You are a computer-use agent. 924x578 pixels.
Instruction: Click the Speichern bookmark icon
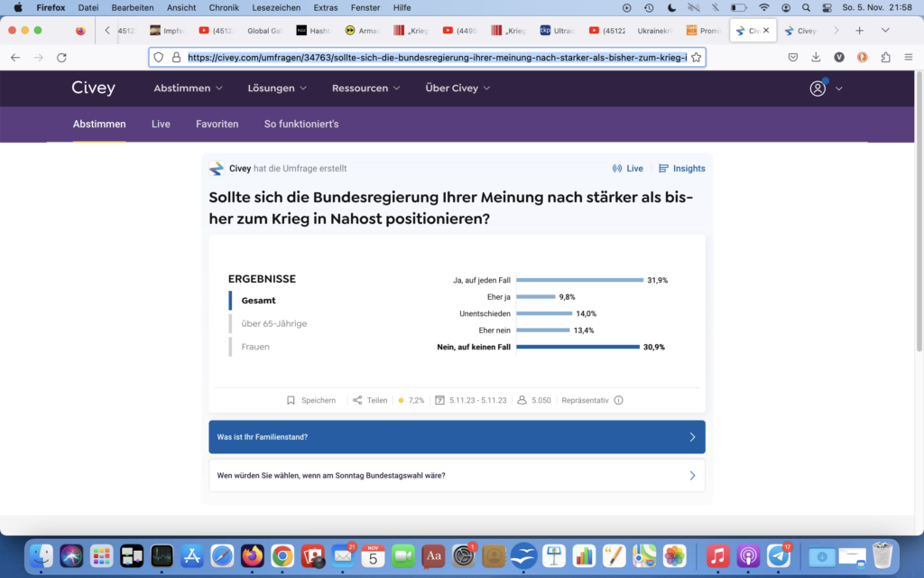pyautogui.click(x=291, y=400)
